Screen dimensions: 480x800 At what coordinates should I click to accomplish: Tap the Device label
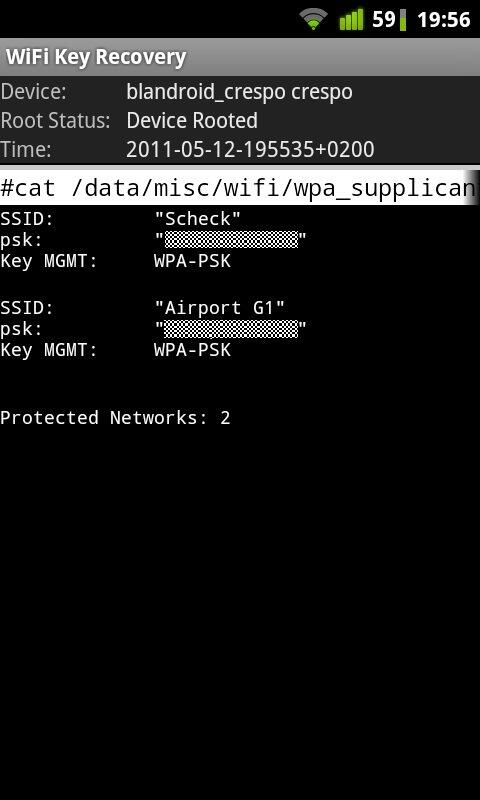[x=33, y=92]
